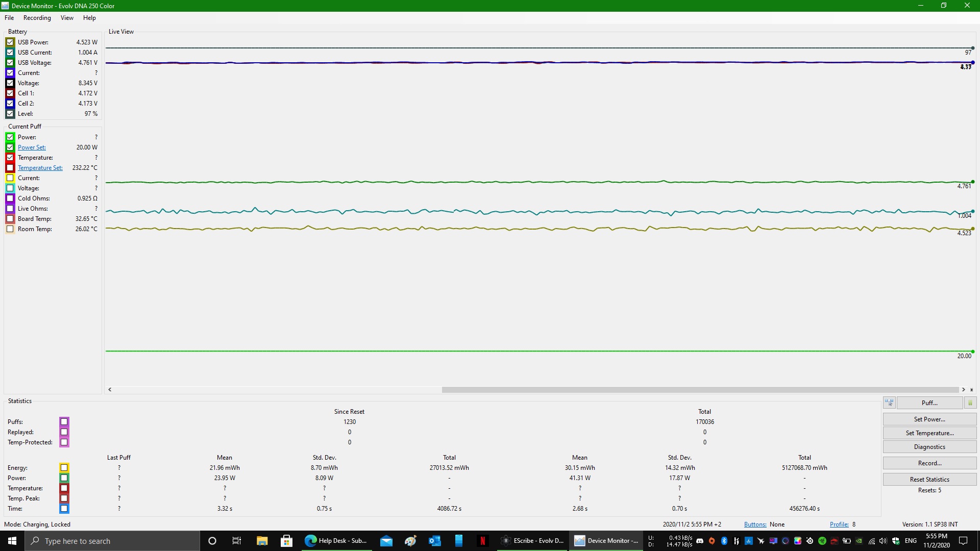The height and width of the screenshot is (551, 980).
Task: Open the View menu
Action: (x=67, y=18)
